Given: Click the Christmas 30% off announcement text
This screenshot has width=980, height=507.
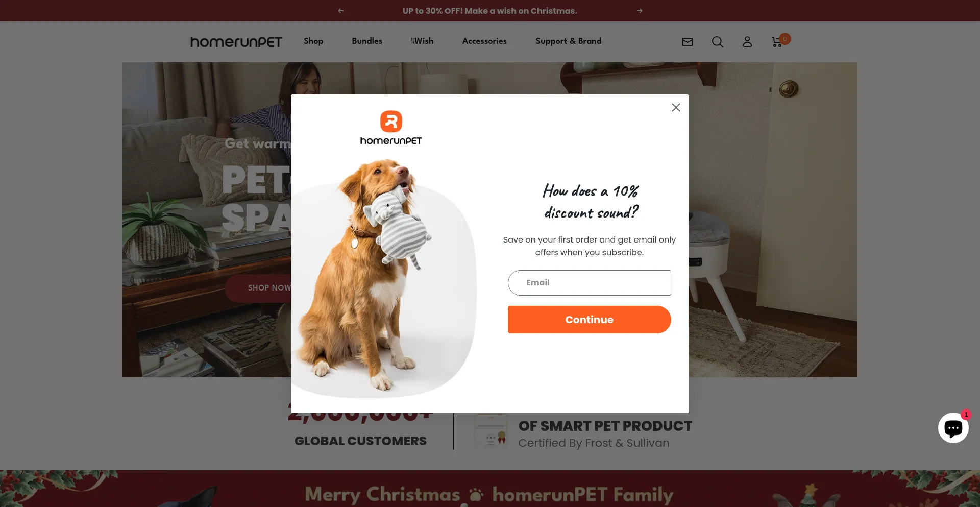Looking at the screenshot, I should tap(489, 11).
